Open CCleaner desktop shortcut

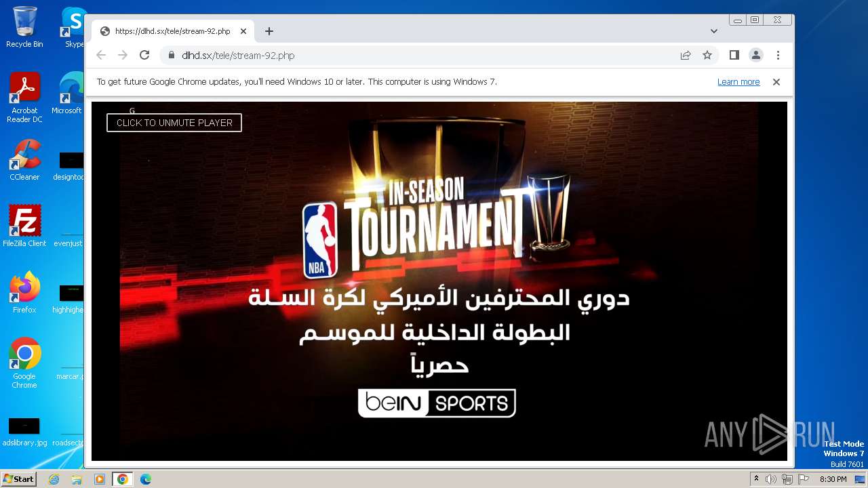click(x=24, y=160)
